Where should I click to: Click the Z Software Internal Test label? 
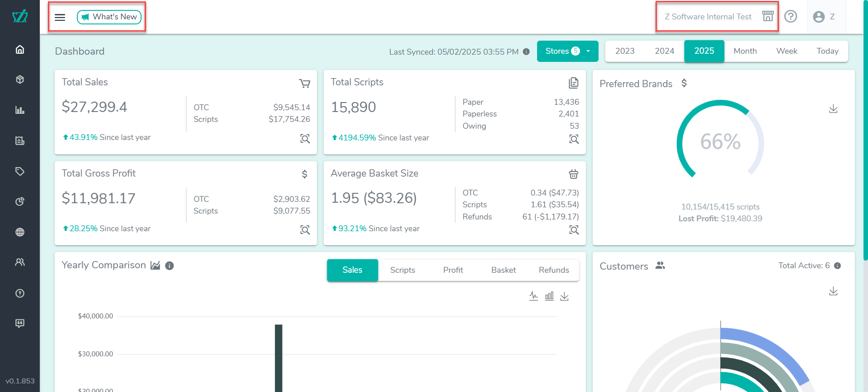(708, 17)
